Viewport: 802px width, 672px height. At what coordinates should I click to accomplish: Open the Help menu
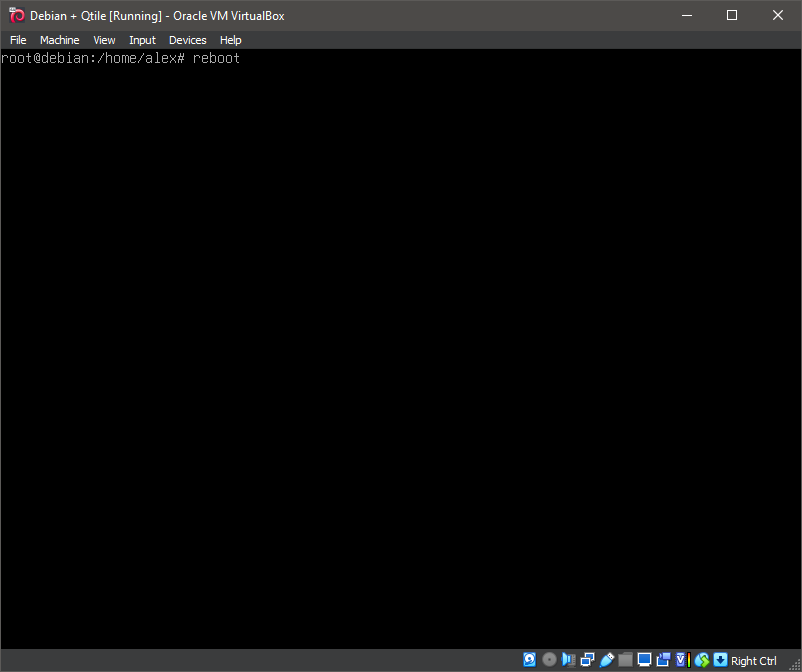pyautogui.click(x=230, y=40)
